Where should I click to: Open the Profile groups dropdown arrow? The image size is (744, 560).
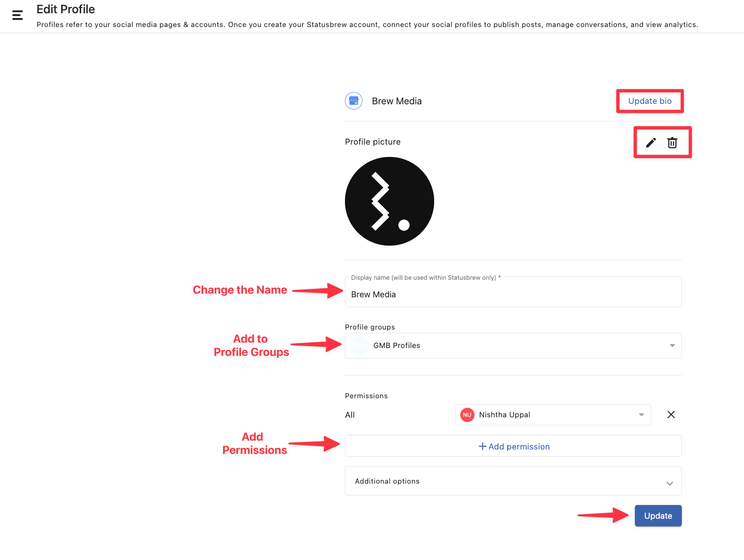pos(672,346)
